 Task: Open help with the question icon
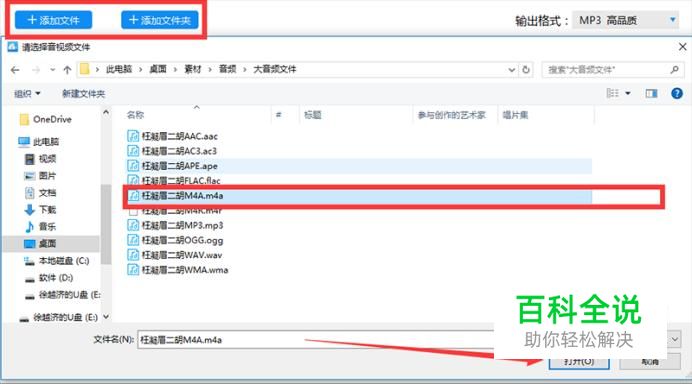tap(677, 93)
